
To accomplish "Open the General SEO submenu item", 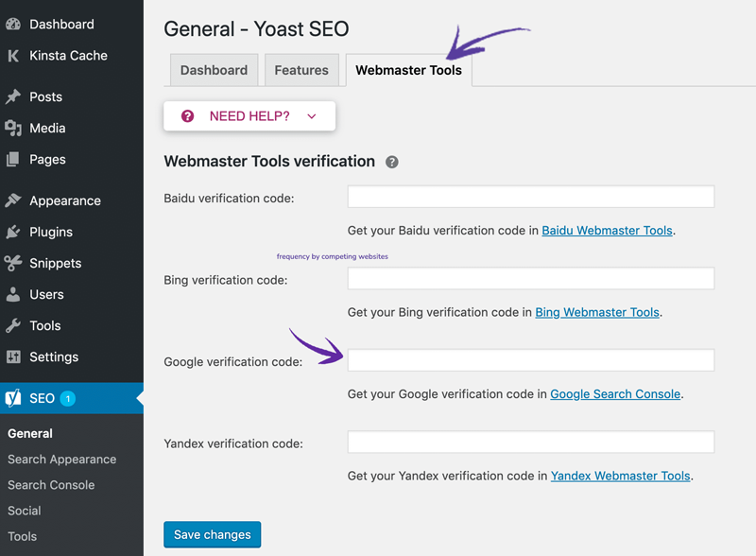I will pyautogui.click(x=30, y=433).
